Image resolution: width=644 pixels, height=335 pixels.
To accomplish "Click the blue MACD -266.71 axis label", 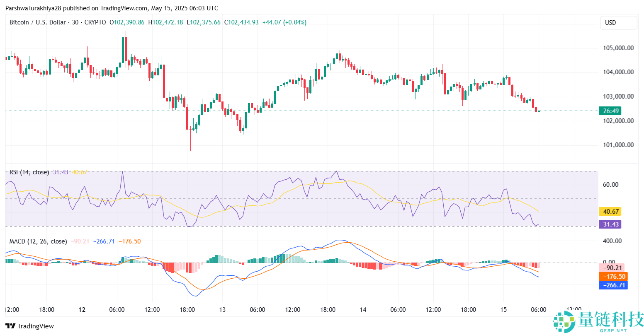I will coord(613,285).
